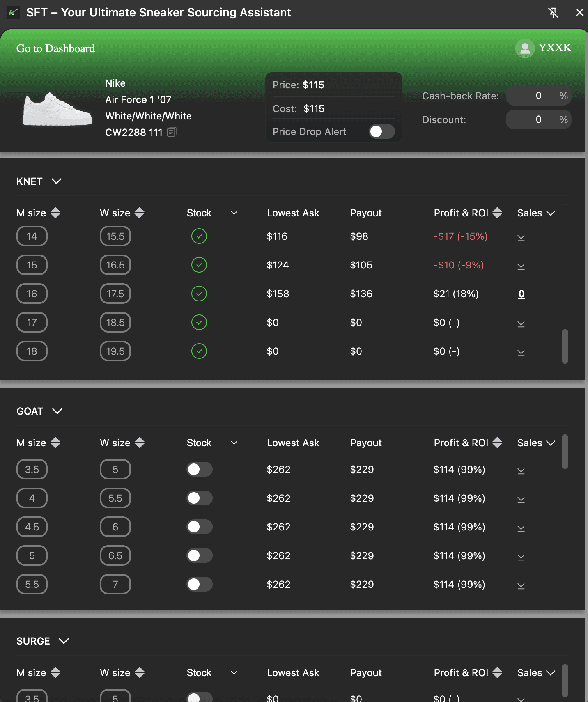Click the -$17 (-15%) profit value
Image resolution: width=588 pixels, height=702 pixels.
[x=460, y=236]
